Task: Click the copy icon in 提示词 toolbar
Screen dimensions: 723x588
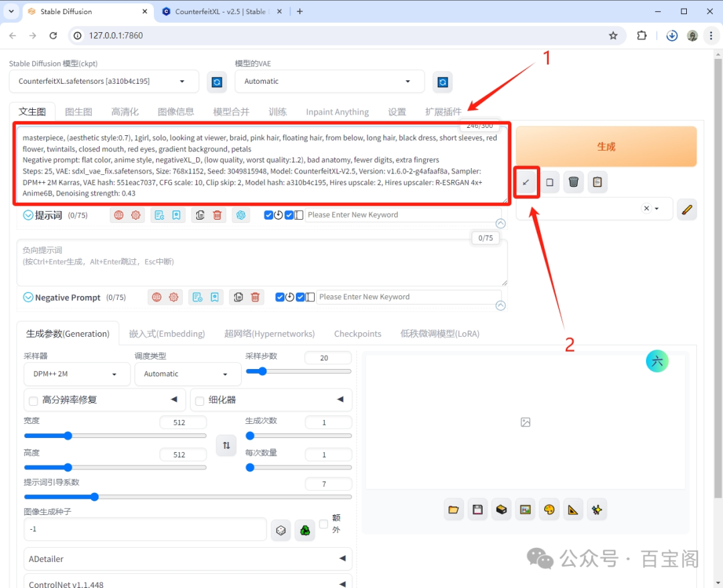Action: click(x=200, y=215)
